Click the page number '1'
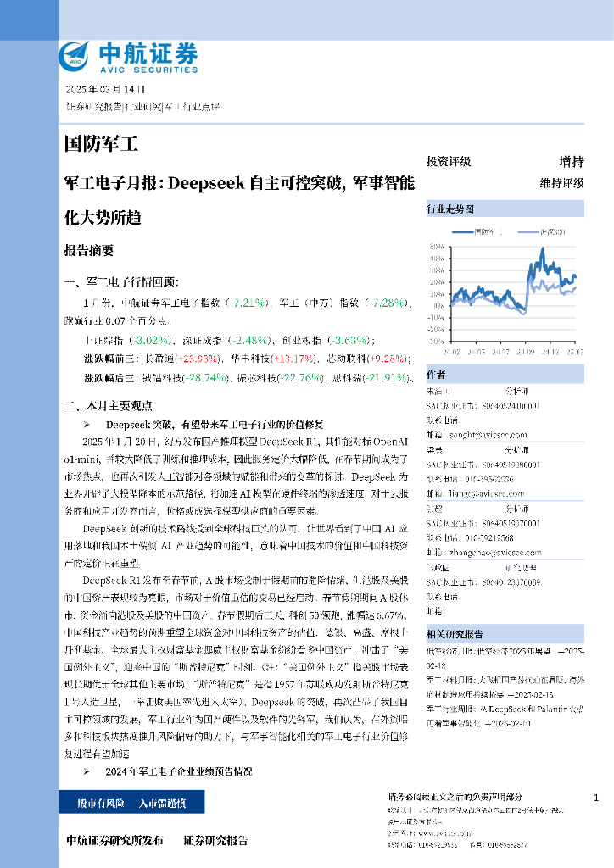Image resolution: width=614 pixels, height=868 pixels. point(595,798)
